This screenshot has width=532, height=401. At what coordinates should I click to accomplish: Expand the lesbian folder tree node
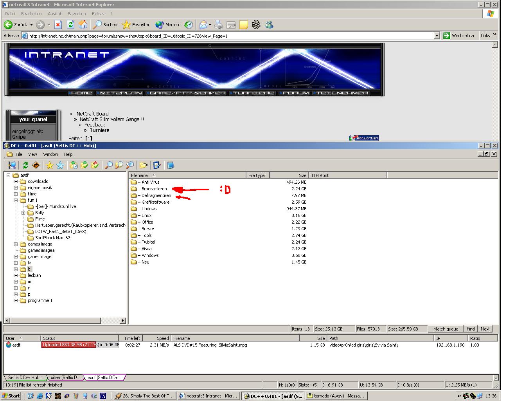pos(16,275)
